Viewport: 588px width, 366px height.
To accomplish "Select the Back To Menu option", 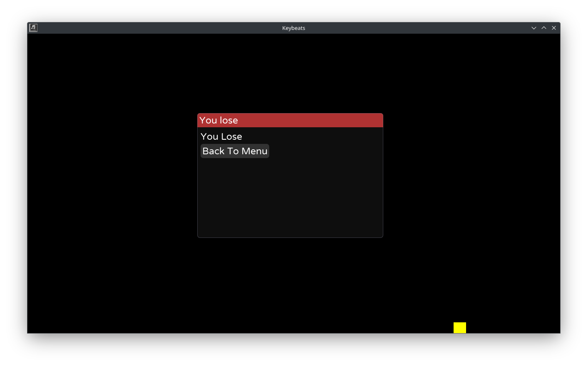I will pyautogui.click(x=235, y=151).
